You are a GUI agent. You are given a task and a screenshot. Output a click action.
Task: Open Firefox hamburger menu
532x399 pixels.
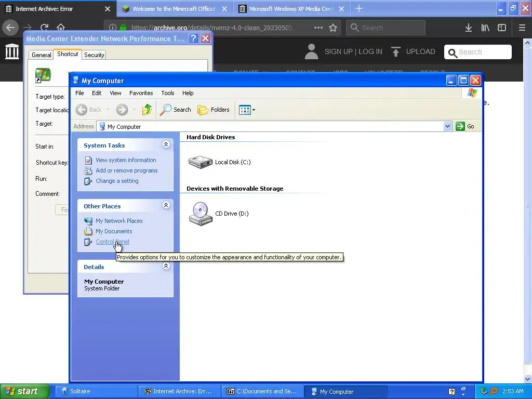(522, 28)
